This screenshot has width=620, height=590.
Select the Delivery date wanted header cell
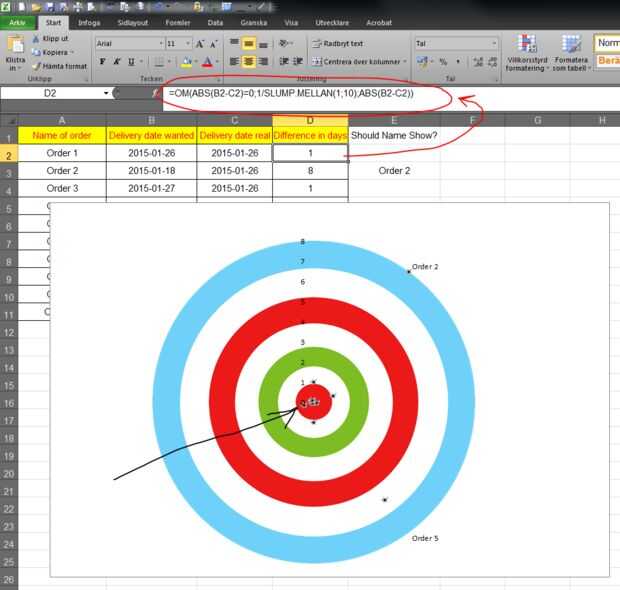pyautogui.click(x=151, y=135)
